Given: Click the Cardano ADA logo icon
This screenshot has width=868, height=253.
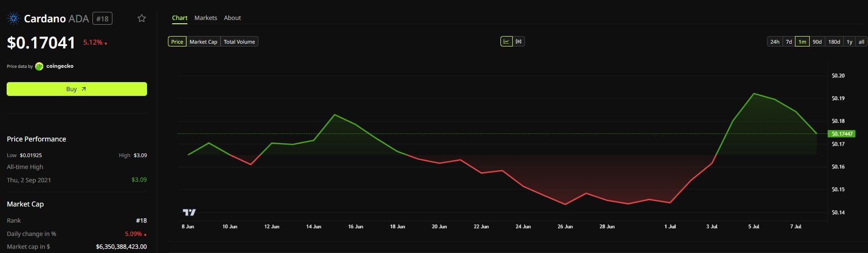Looking at the screenshot, I should tap(13, 19).
